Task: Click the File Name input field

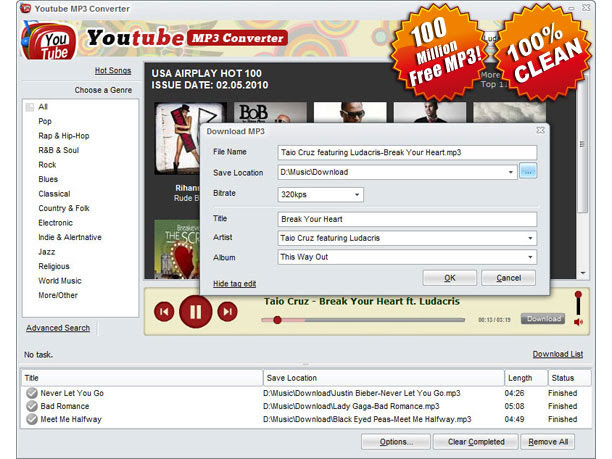Action: pyautogui.click(x=407, y=153)
